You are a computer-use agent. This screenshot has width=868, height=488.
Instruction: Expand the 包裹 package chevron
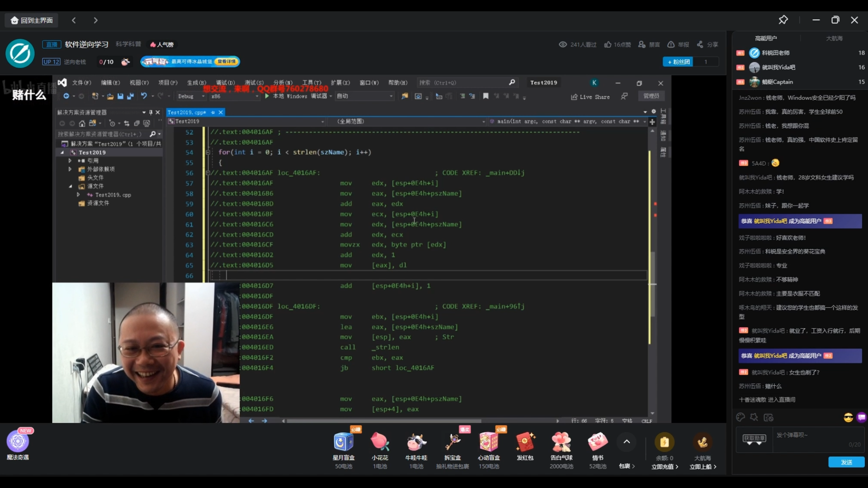click(627, 466)
